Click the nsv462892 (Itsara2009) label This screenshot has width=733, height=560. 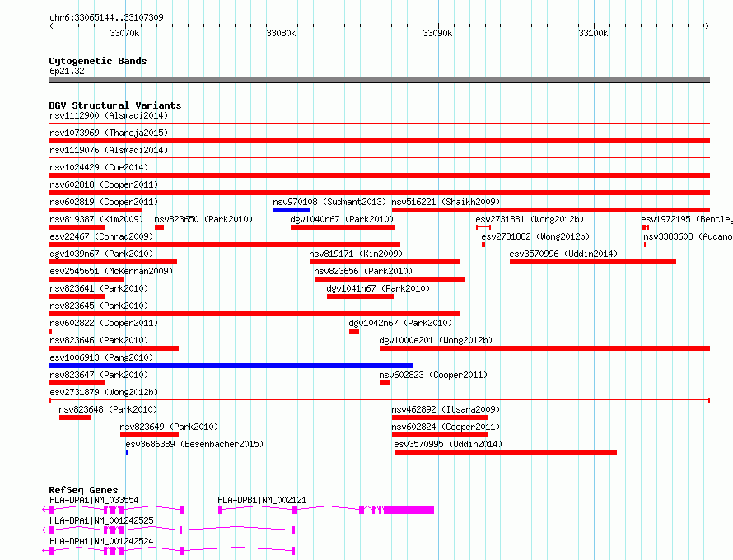coord(446,409)
